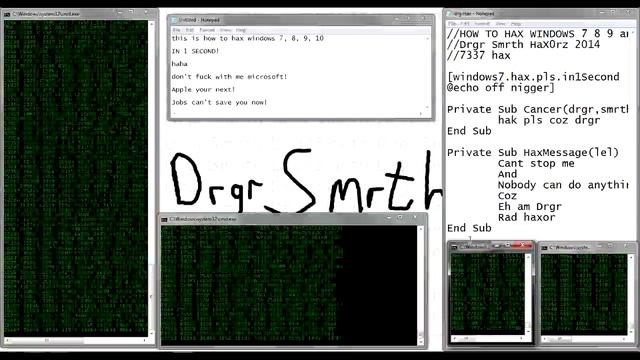Click the text 'IN 1 SECOND!'
The image size is (640, 360).
[x=195, y=51]
